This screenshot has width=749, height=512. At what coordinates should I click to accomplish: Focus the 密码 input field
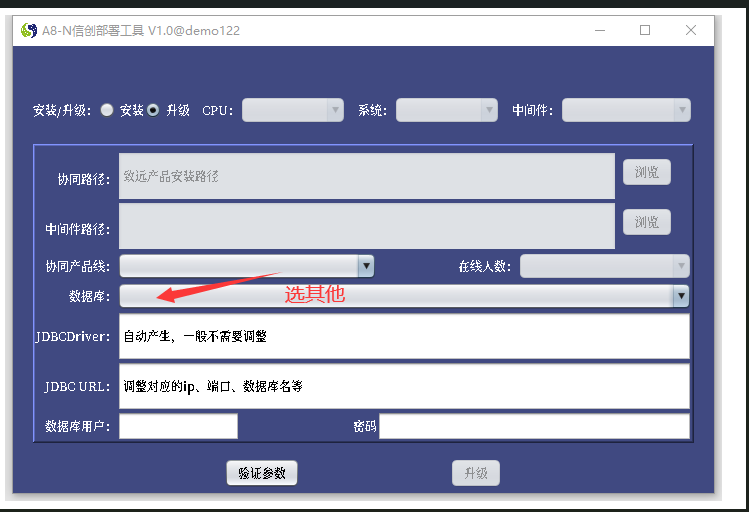coord(534,426)
